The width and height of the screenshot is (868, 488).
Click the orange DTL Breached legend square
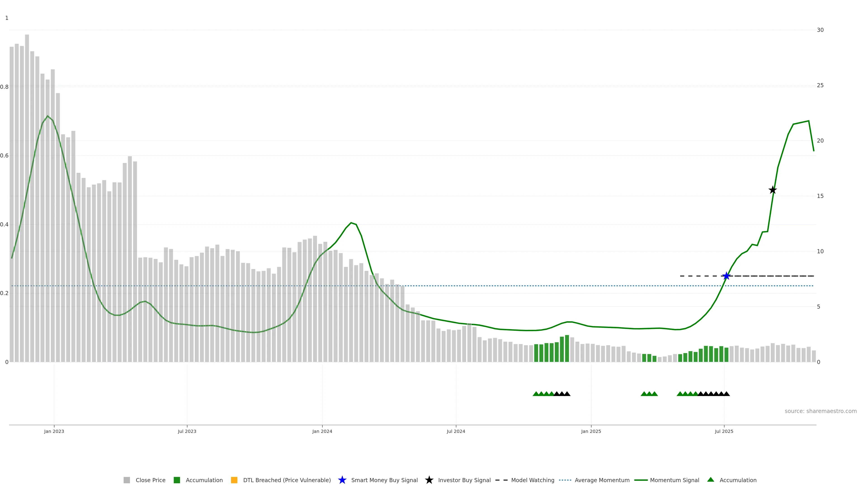point(234,480)
